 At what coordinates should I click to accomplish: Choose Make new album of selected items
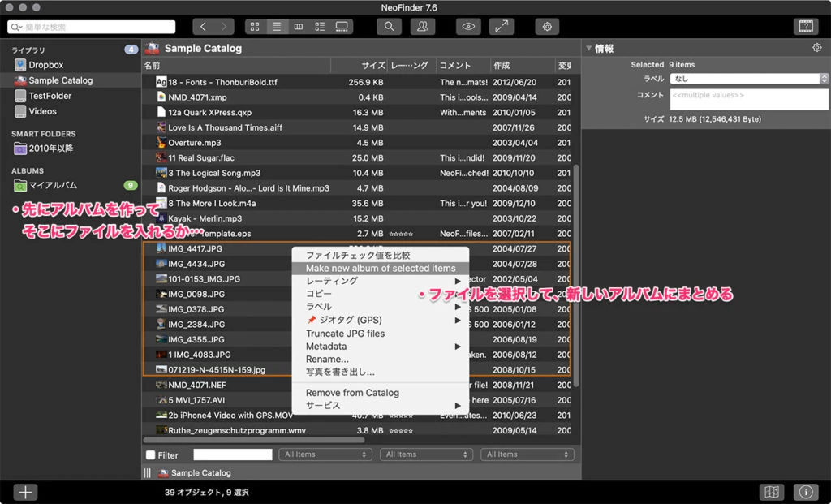click(x=381, y=268)
